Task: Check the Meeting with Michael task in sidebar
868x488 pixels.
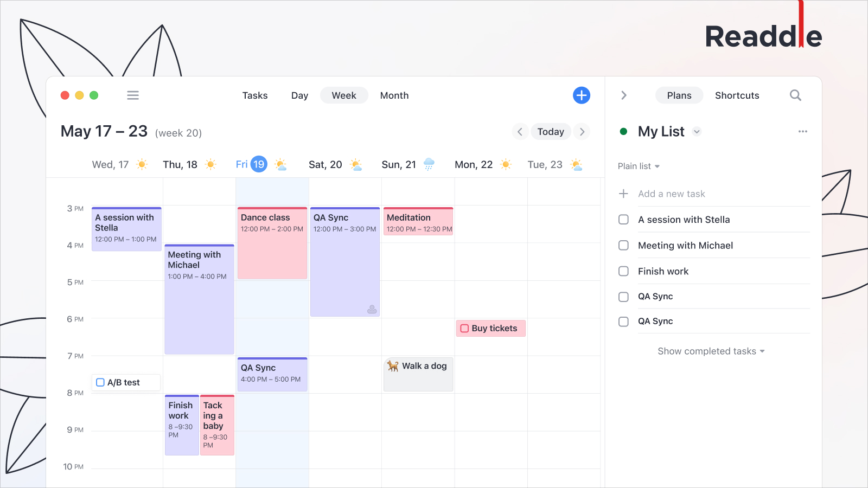Action: (623, 245)
